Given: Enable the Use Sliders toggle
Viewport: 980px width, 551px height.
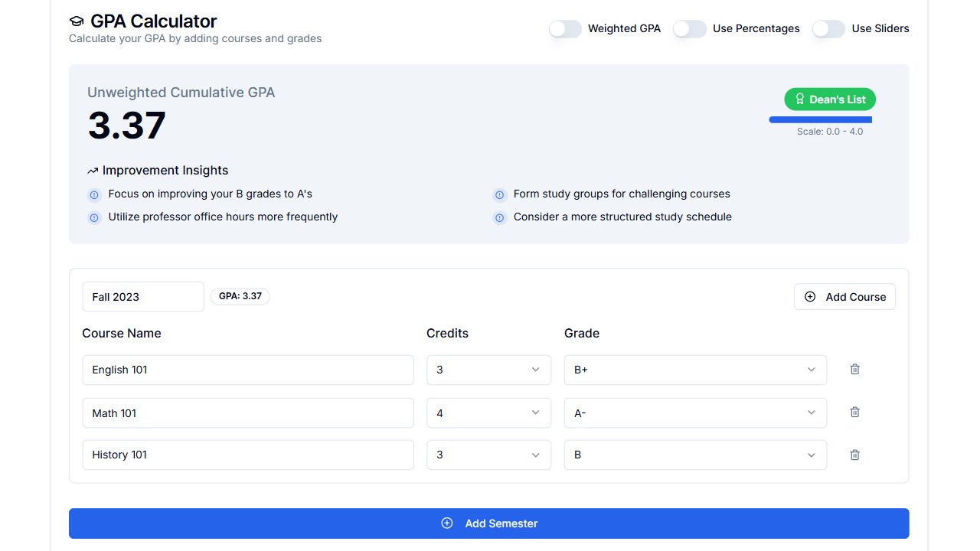Looking at the screenshot, I should [x=828, y=28].
